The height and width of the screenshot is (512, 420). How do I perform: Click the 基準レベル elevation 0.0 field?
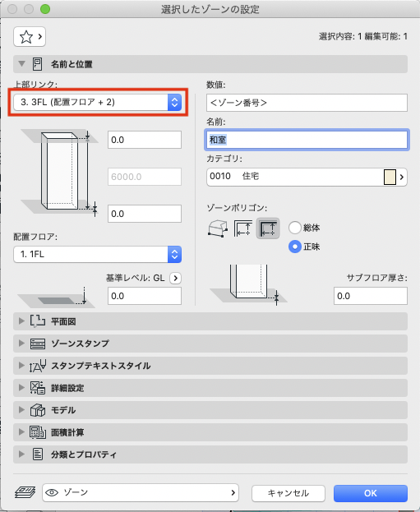coord(145,296)
